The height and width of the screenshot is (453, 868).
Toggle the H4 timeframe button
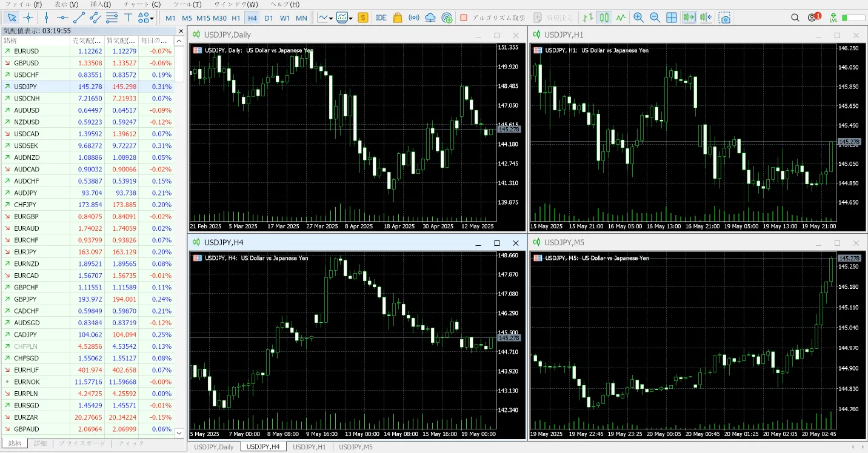252,18
